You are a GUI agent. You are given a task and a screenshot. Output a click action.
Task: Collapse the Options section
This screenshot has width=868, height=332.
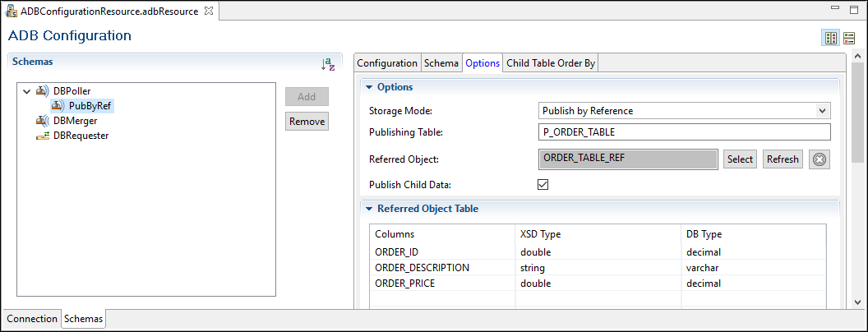point(369,87)
